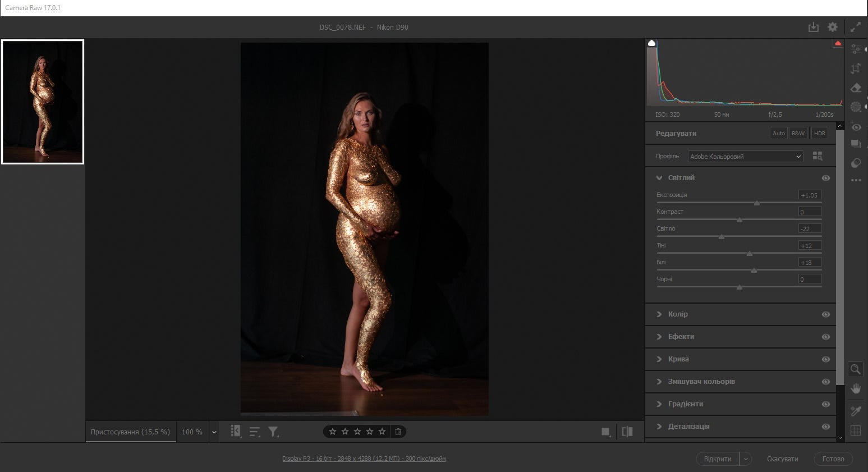This screenshot has width=868, height=472.
Task: Click the 100 % zoom button
Action: (192, 432)
